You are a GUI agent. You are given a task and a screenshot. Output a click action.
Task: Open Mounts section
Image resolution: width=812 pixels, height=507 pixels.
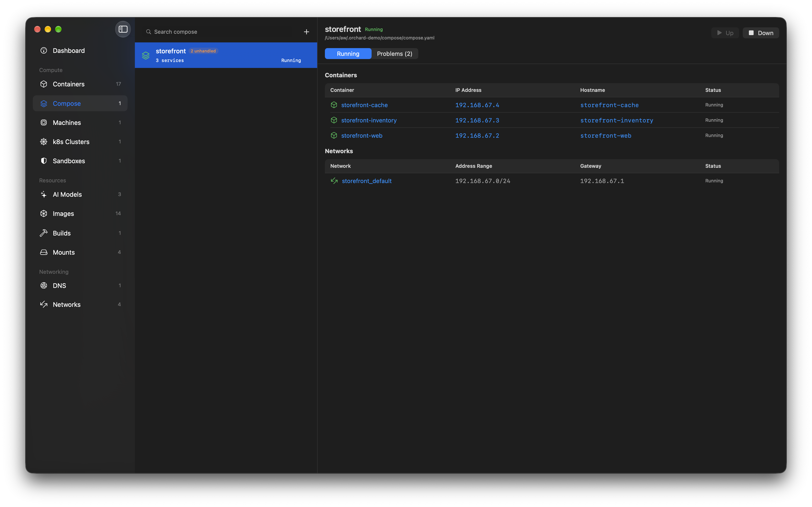click(80, 252)
